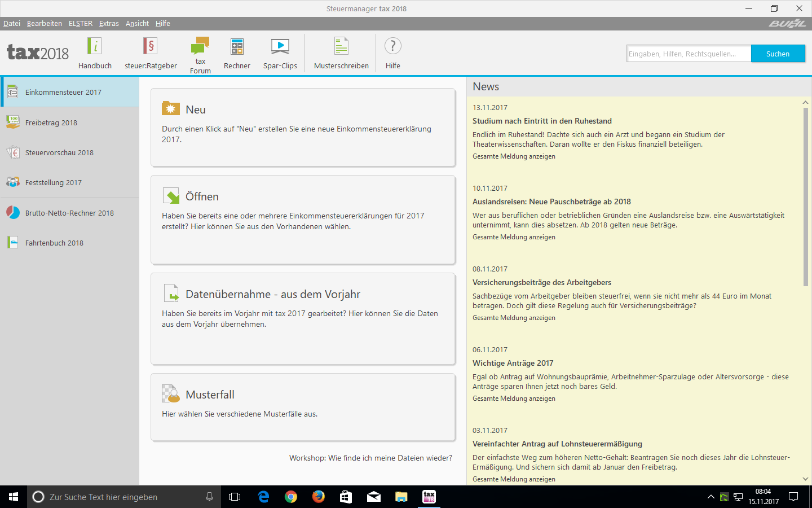Show full message for Studium nach Eintritt
The width and height of the screenshot is (812, 508).
click(x=514, y=156)
